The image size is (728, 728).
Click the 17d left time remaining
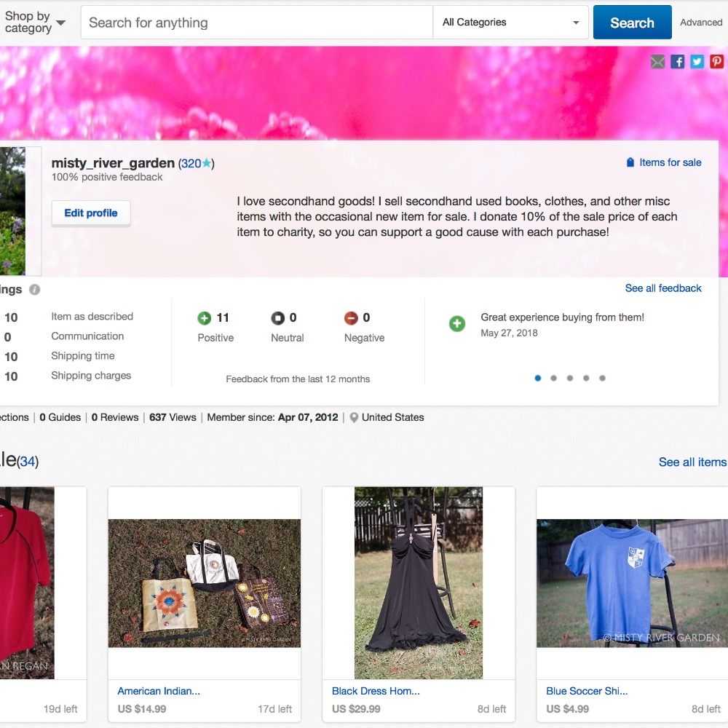pyautogui.click(x=275, y=709)
